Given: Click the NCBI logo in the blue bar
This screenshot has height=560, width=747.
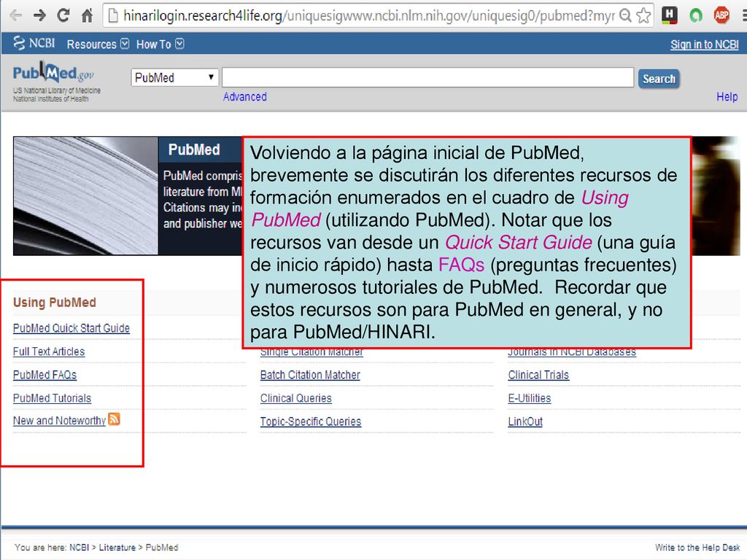Looking at the screenshot, I should tap(34, 43).
